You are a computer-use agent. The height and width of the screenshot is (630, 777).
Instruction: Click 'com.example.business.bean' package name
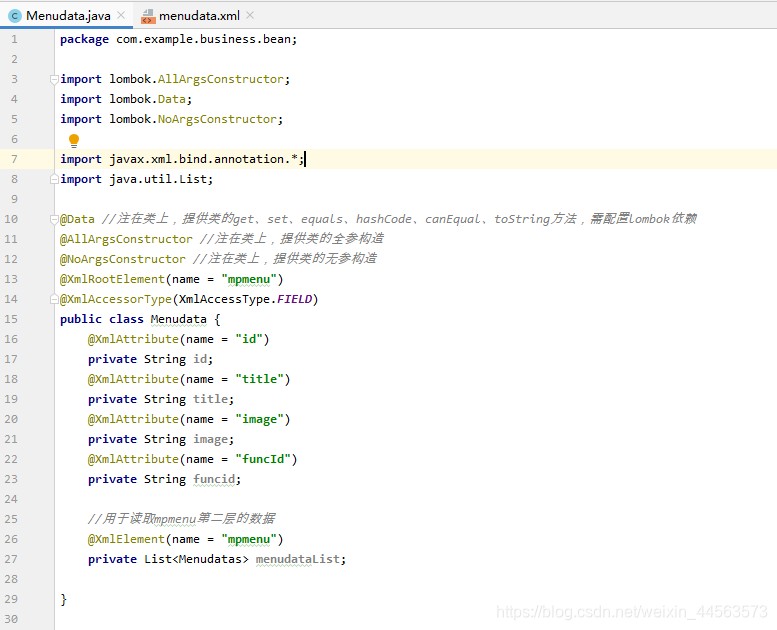pyautogui.click(x=203, y=40)
